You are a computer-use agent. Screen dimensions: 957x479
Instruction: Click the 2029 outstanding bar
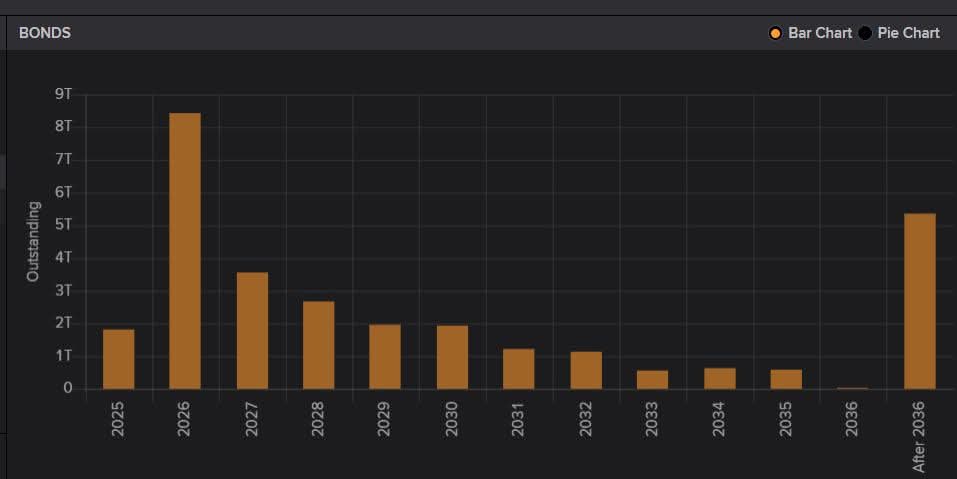tap(385, 357)
